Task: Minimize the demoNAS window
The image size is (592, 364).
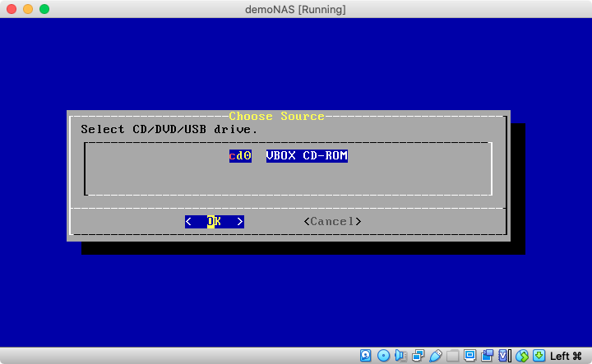Action: [28, 9]
